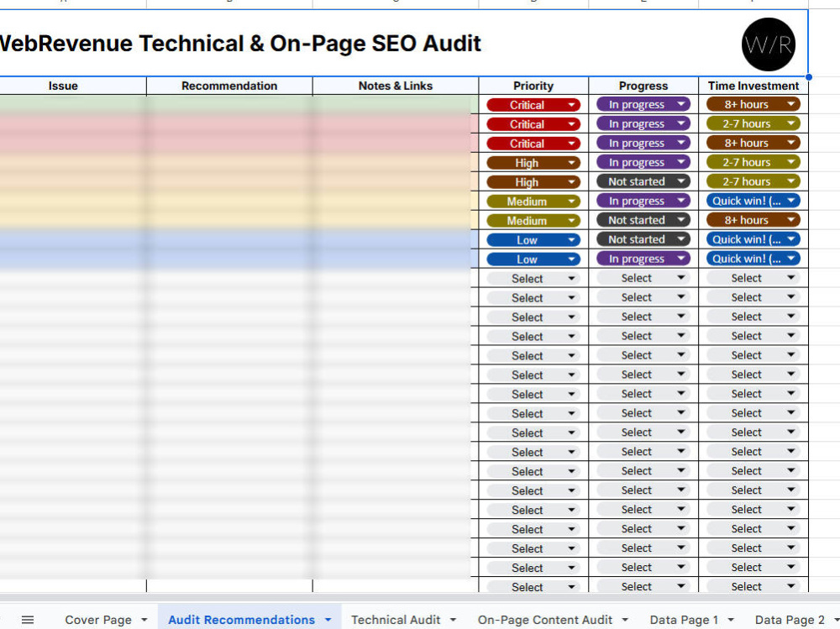Open the all sheets hamburger menu

28,620
